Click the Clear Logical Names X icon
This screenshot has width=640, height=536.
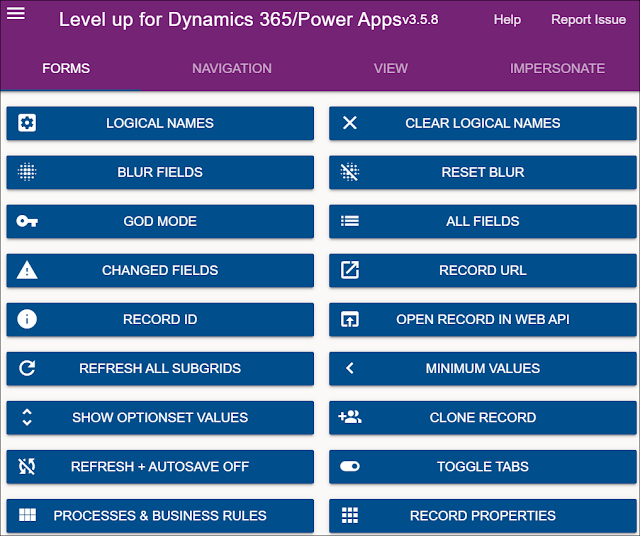[350, 123]
